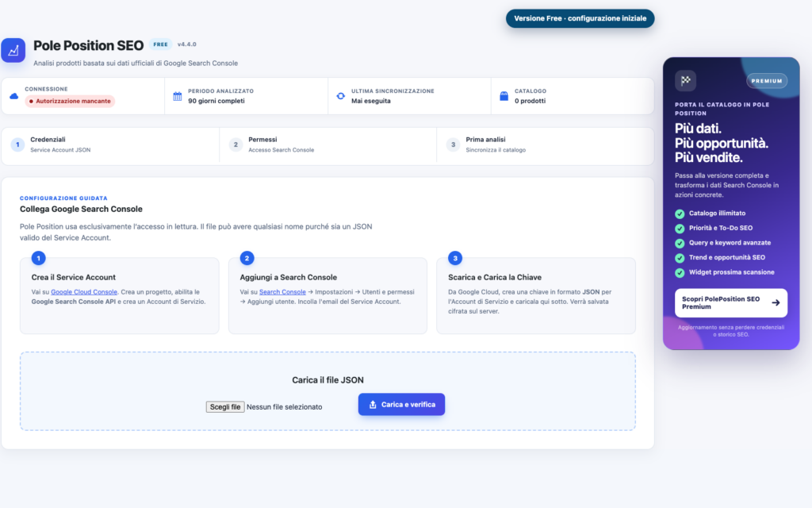Screen dimensions: 812x508
Task: Click the Scegli file button
Action: point(225,407)
